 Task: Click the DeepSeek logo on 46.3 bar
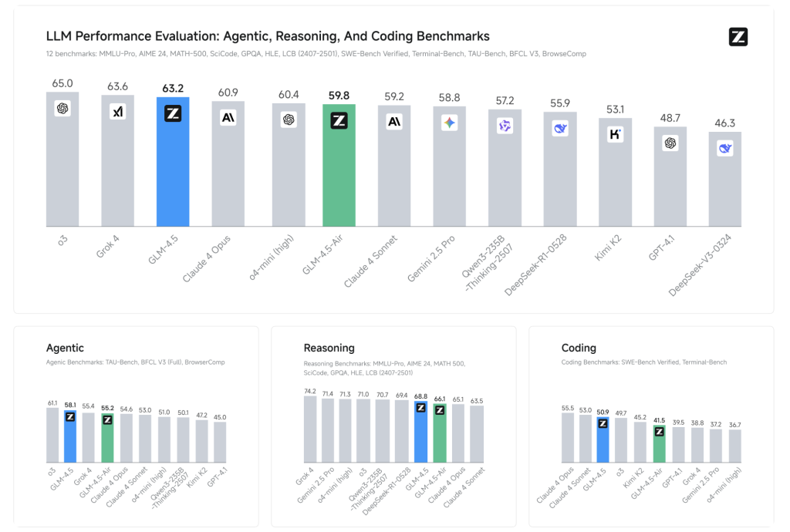pyautogui.click(x=725, y=148)
